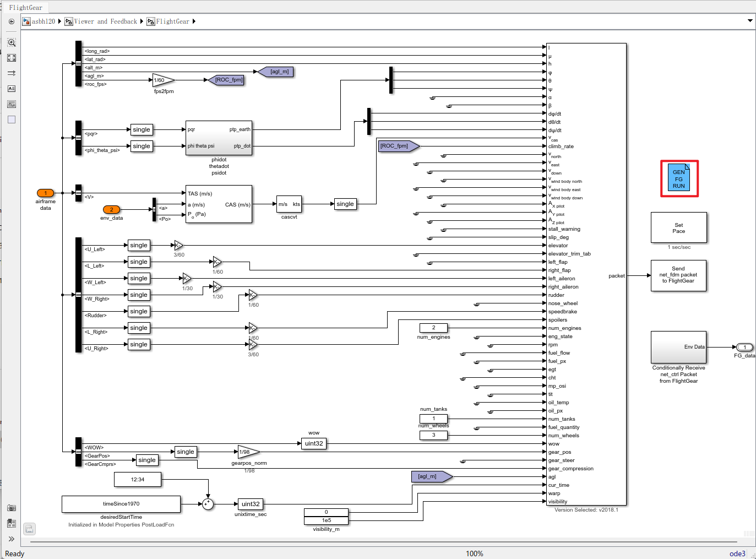Select the fps2fpm 1/60 gain block
The width and height of the screenshot is (756, 559).
coord(163,80)
